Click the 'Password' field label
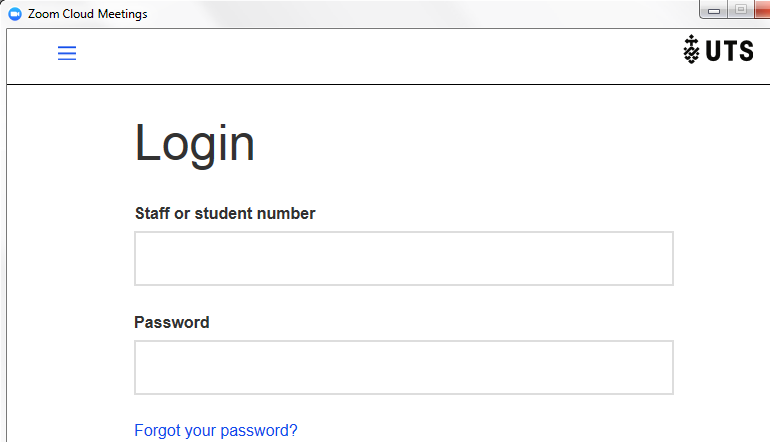This screenshot has width=770, height=442. coord(172,322)
